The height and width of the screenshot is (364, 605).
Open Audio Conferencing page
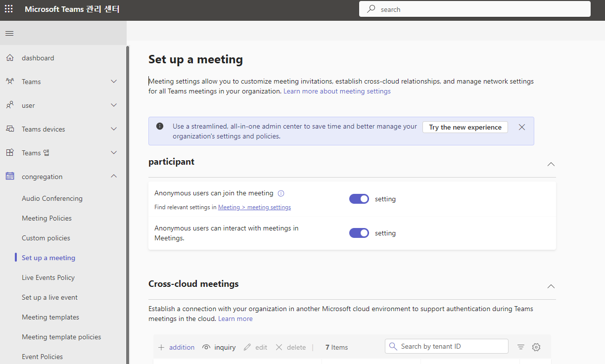(x=52, y=198)
